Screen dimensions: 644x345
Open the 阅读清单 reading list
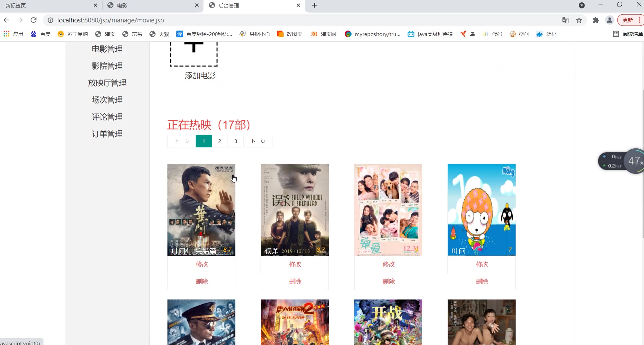(628, 34)
